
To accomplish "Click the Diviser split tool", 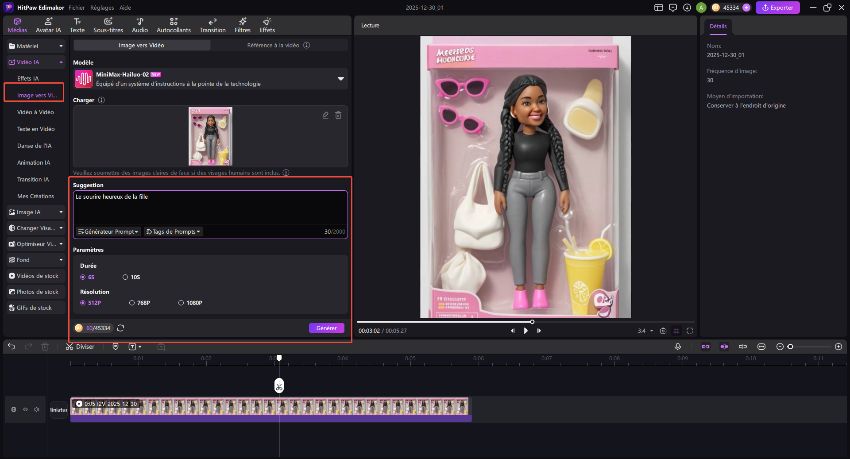I will 79,346.
